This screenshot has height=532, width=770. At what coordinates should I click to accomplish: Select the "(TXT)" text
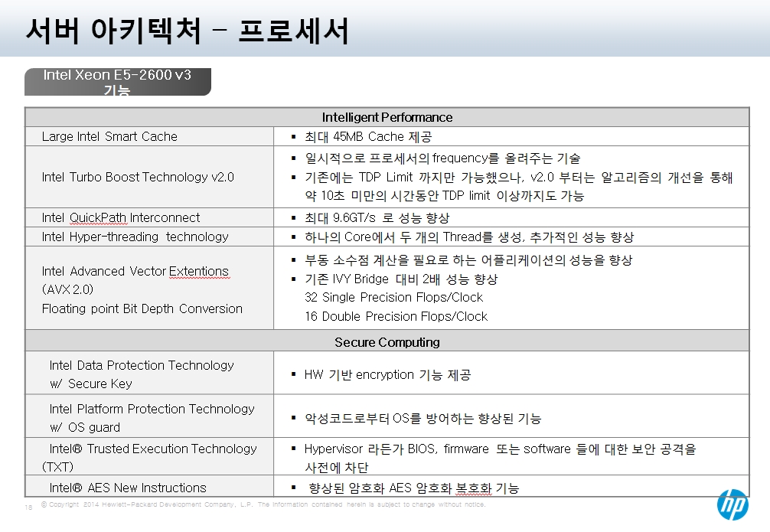pos(58,467)
